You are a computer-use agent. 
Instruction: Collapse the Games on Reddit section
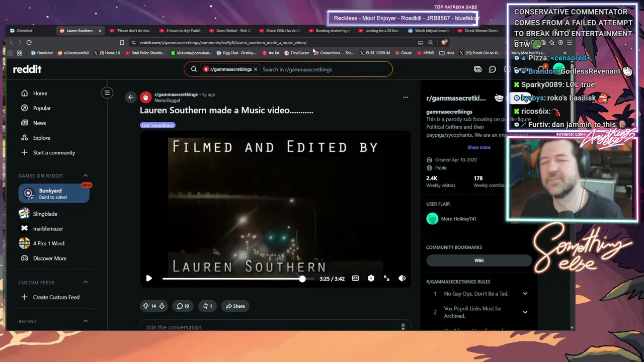(86, 175)
